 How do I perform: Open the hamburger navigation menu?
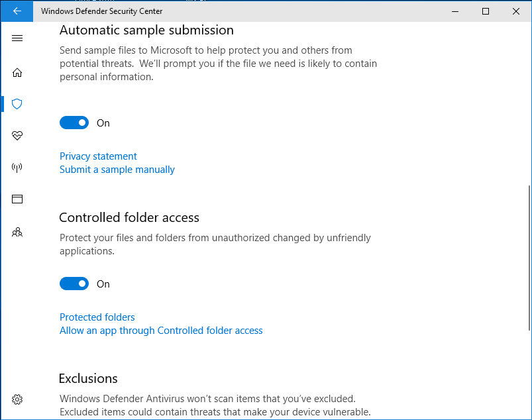pos(17,38)
